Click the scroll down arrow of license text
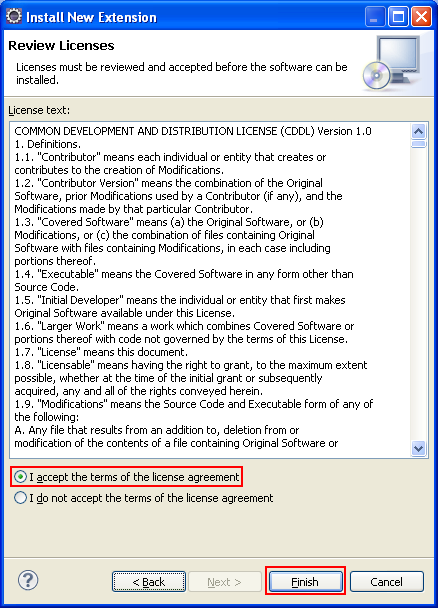The height and width of the screenshot is (608, 438). (x=418, y=449)
